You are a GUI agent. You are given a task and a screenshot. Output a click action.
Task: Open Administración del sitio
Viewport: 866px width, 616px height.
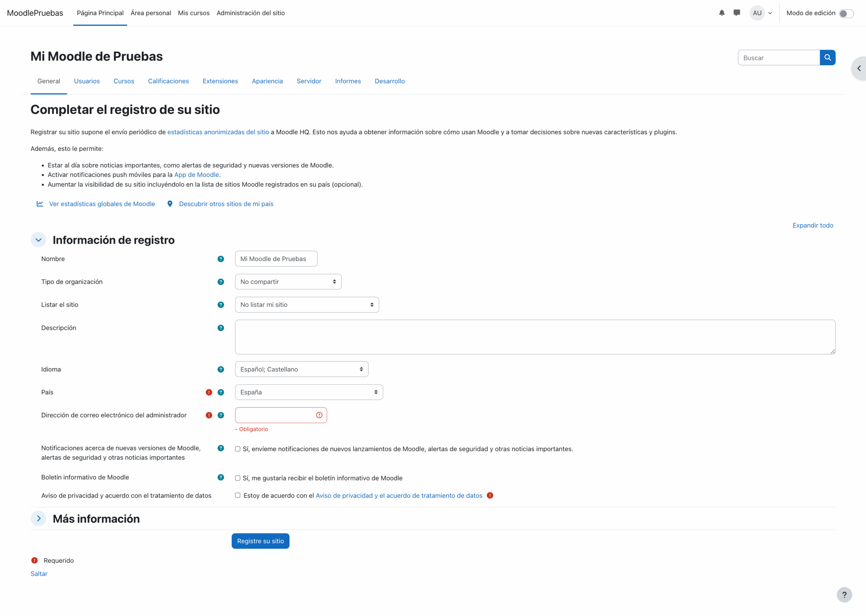tap(250, 13)
